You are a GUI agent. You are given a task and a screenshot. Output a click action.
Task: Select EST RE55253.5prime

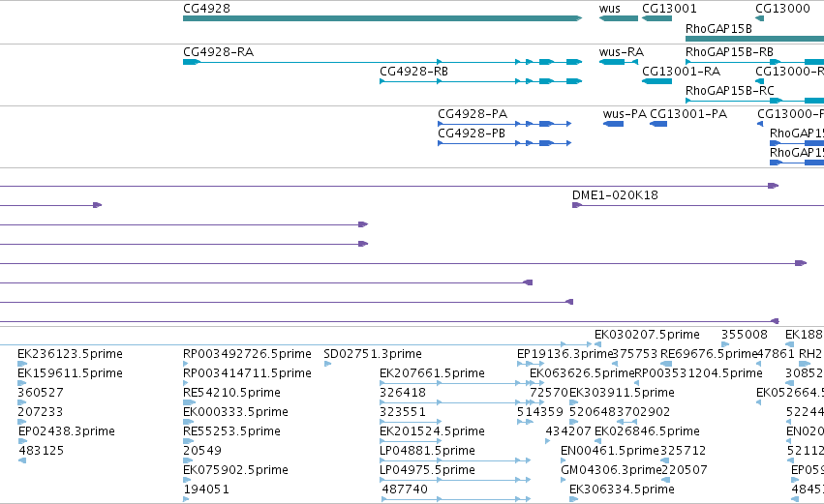[x=231, y=431]
